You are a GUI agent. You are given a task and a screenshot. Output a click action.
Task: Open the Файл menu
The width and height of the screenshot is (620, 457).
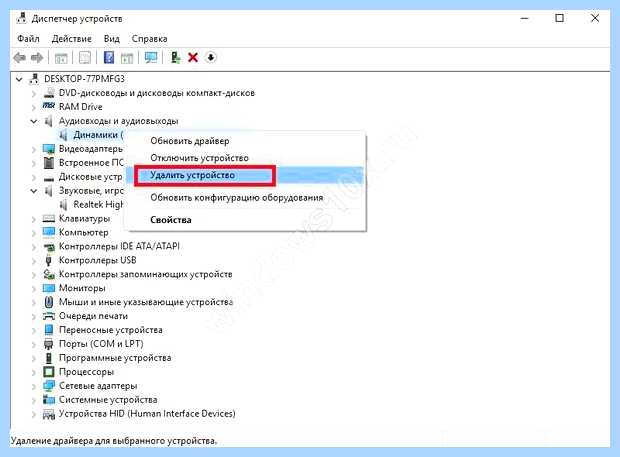(x=28, y=39)
